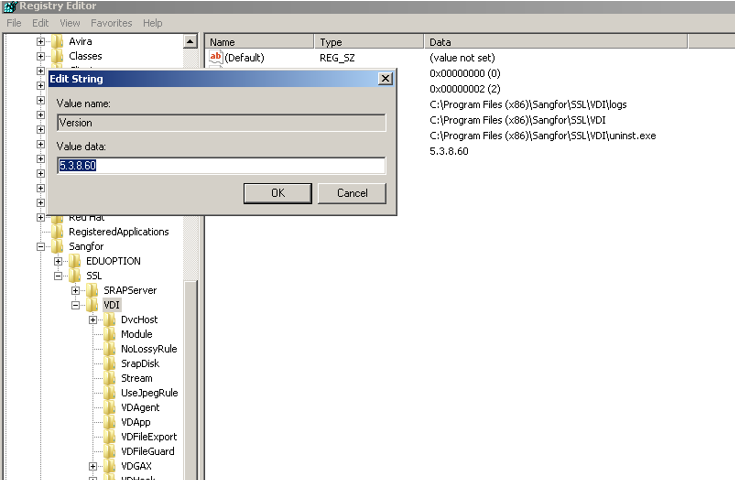Screen dimensions: 735x480
Task: Sort by the Name column header
Action: (259, 42)
